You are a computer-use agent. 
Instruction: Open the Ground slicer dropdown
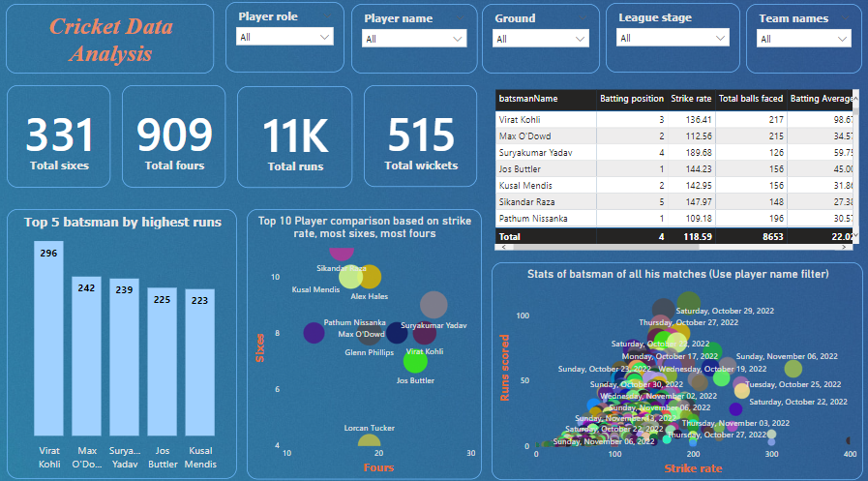pos(541,39)
